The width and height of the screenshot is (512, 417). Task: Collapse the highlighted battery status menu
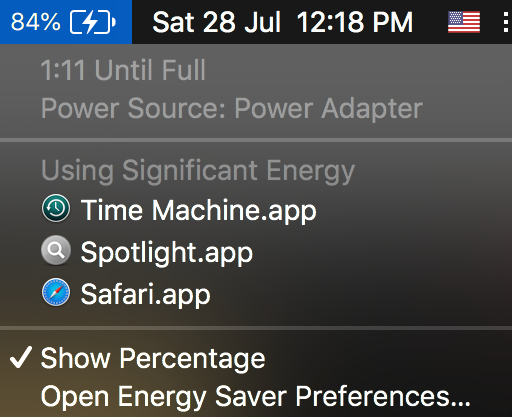(x=66, y=22)
